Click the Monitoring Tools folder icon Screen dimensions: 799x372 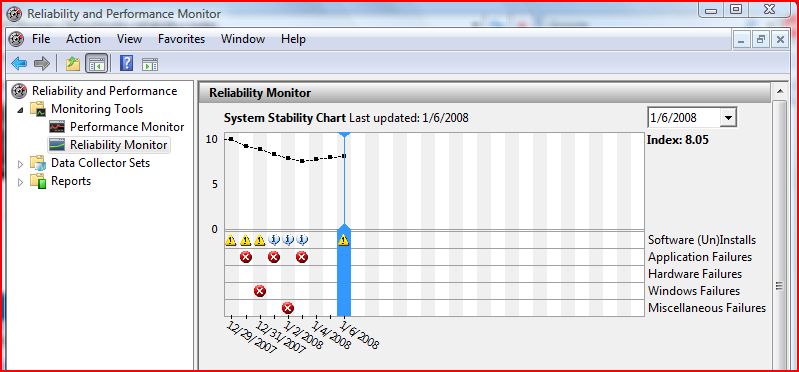[x=38, y=109]
